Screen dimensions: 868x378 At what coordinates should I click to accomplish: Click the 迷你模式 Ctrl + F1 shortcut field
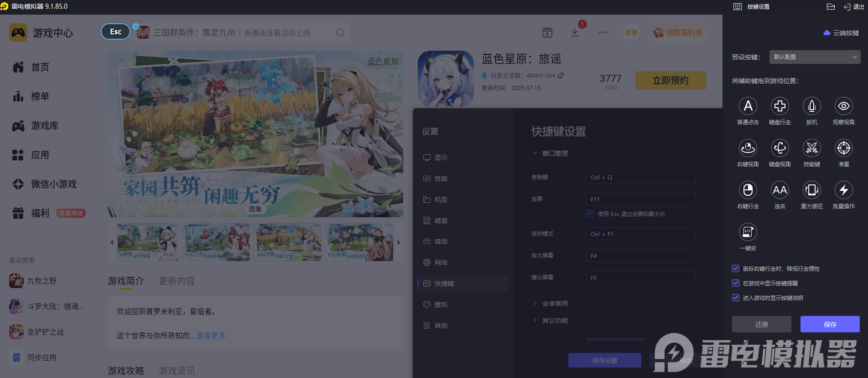640,234
